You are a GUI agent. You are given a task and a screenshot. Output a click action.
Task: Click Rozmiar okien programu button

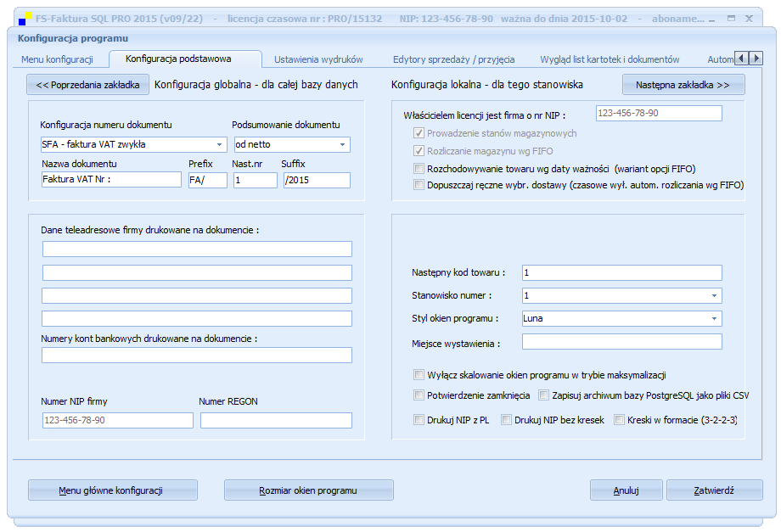(309, 490)
